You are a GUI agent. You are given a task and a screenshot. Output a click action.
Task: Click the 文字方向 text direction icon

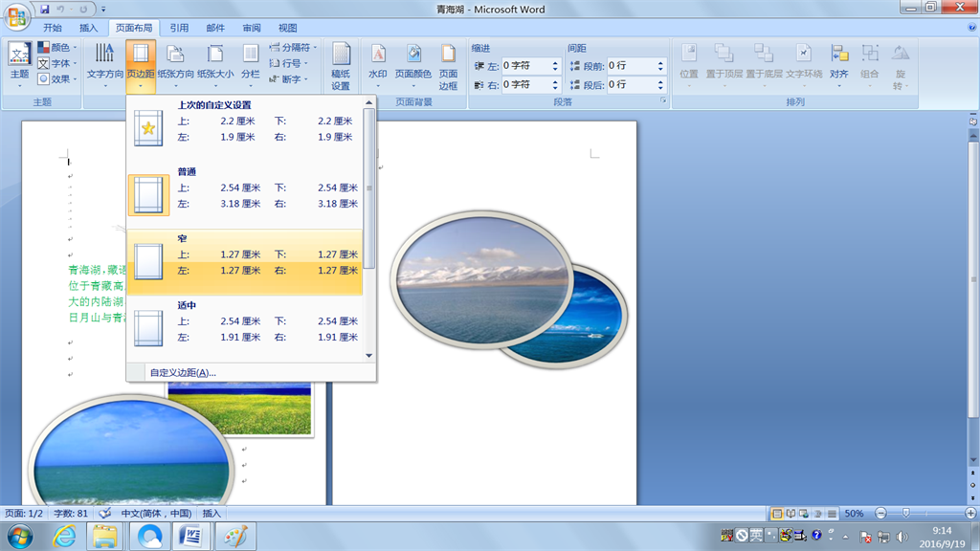pyautogui.click(x=104, y=57)
